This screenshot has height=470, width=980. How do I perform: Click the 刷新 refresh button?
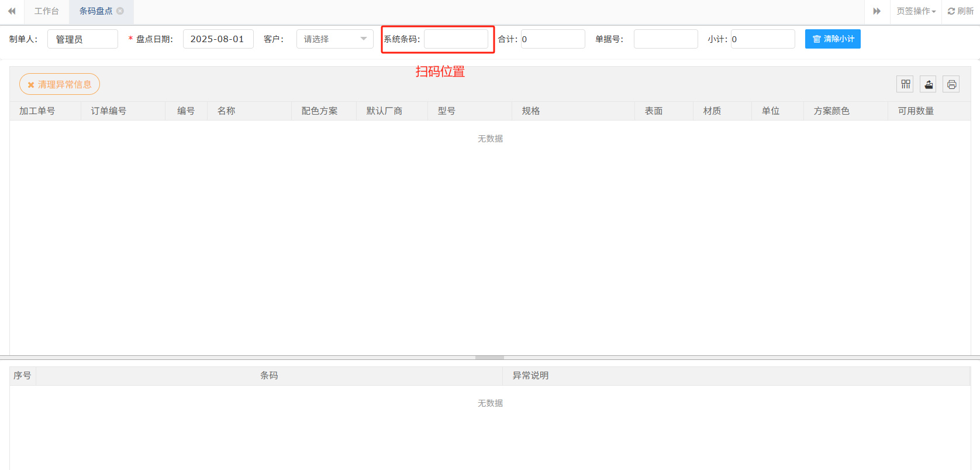(x=961, y=11)
